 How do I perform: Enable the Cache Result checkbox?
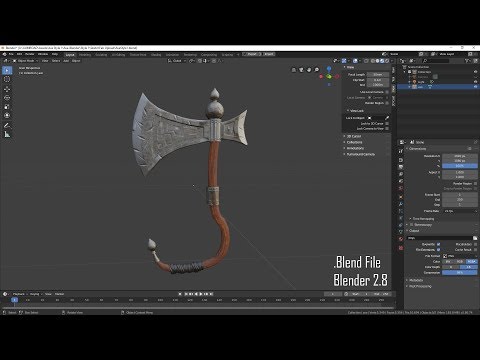(475, 250)
